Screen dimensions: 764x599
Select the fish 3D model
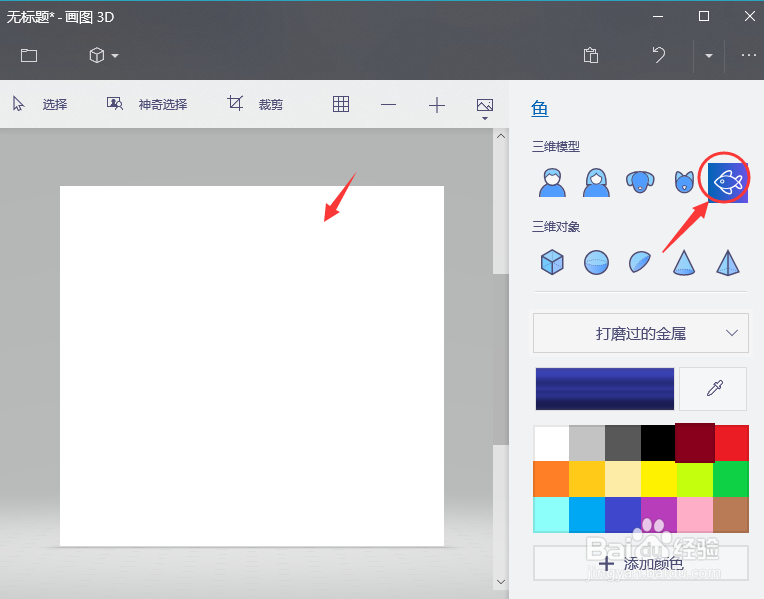coord(727,182)
